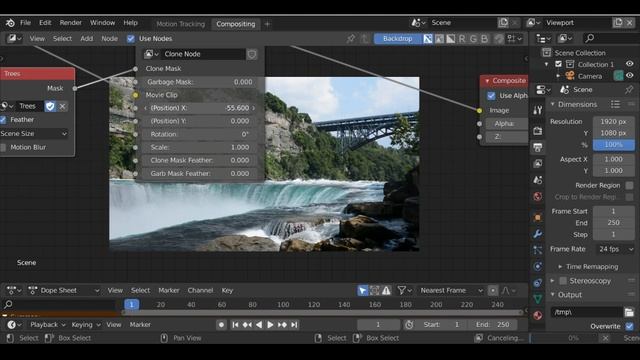Screen dimensions: 640x360
Task: Select the B blue channel display icon
Action: coord(484,38)
